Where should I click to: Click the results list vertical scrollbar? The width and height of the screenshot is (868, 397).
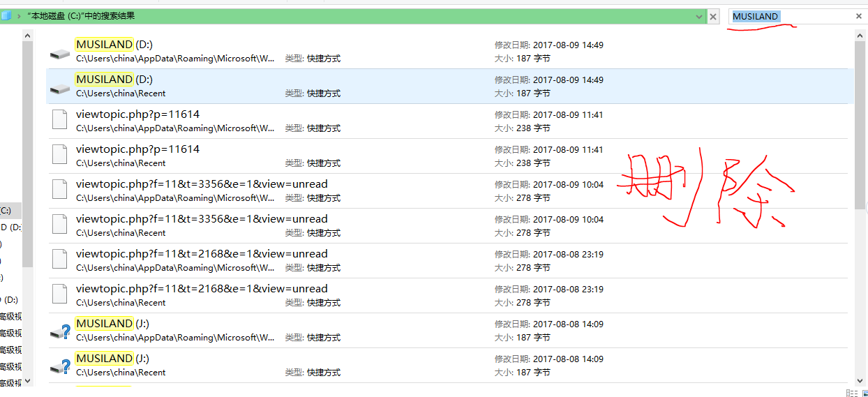(x=860, y=126)
